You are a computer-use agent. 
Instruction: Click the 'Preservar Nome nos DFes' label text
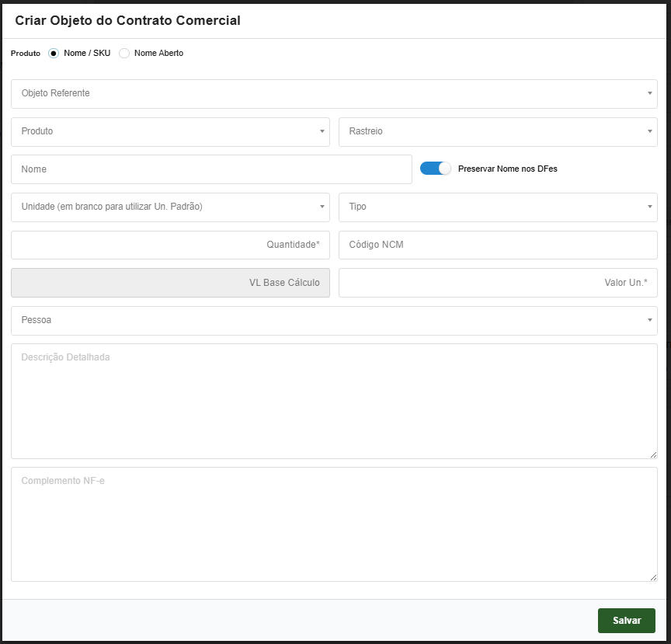click(x=507, y=169)
